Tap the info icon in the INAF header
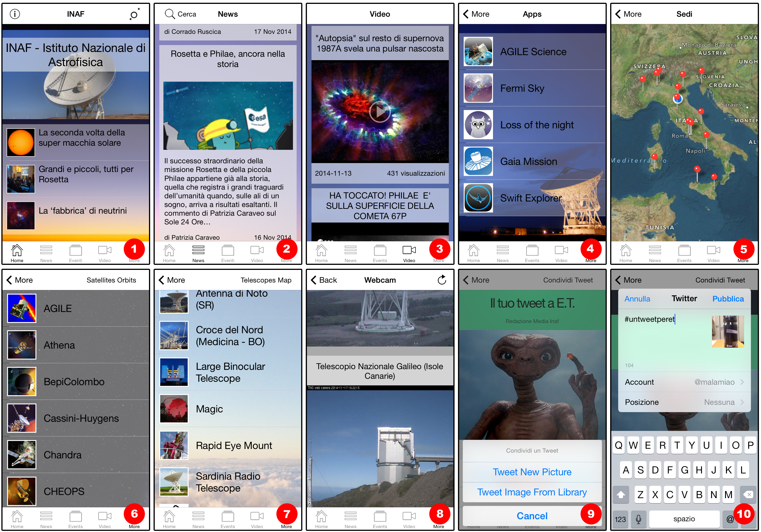 point(15,14)
